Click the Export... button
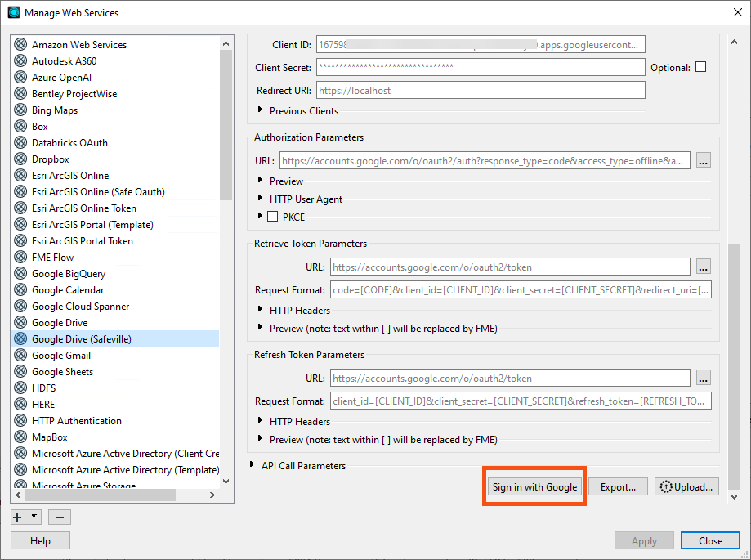 pos(618,486)
